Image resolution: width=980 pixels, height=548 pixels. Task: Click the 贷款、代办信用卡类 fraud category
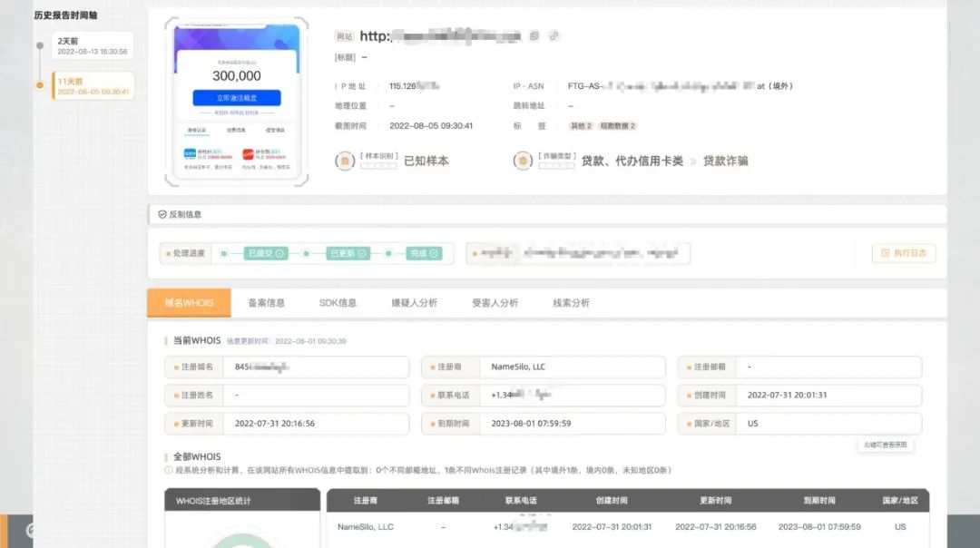(632, 161)
